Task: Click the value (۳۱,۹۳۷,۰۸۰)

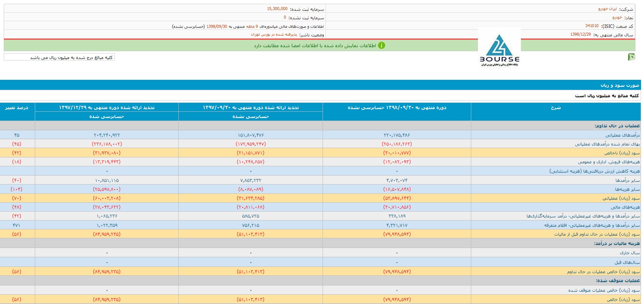Action: pyautogui.click(x=107, y=153)
